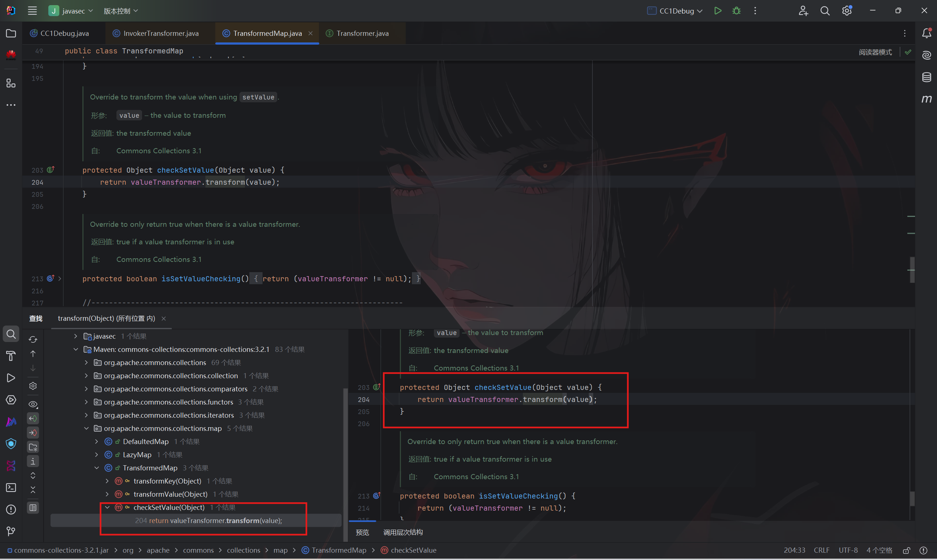Viewport: 937px width, 560px height.
Task: Click Search Everywhere magnifier in title bar
Action: [x=825, y=11]
